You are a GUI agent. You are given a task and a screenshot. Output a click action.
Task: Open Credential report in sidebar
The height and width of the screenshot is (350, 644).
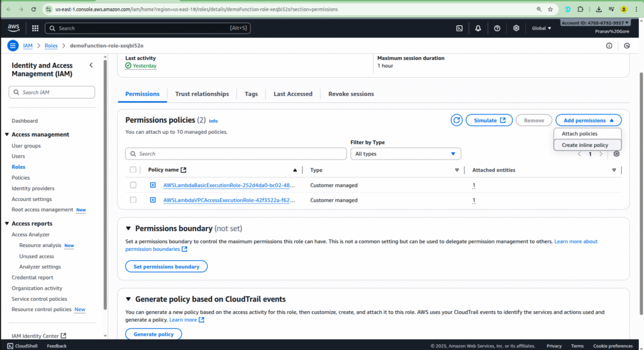[32, 277]
